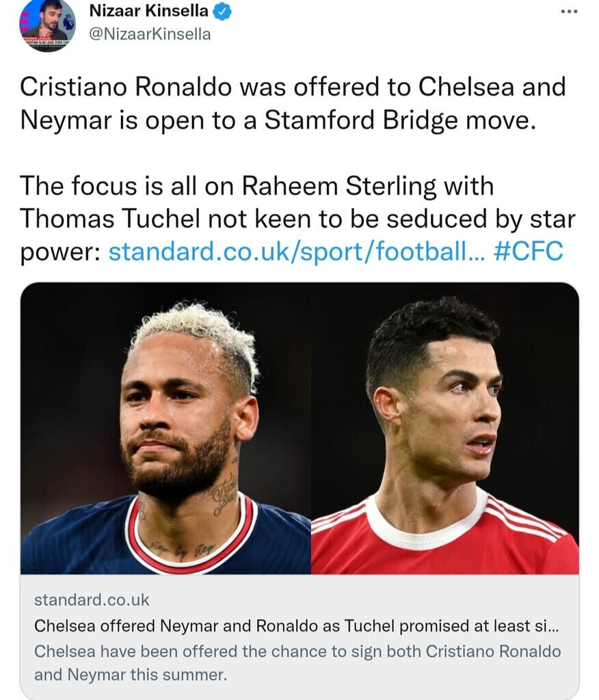Open the standard.co.uk/sport/football link in the tweet
The height and width of the screenshot is (700, 599).
pyautogui.click(x=295, y=251)
